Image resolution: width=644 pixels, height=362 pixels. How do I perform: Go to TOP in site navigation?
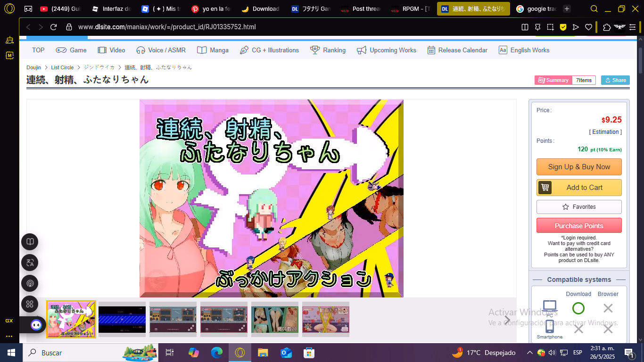point(38,50)
